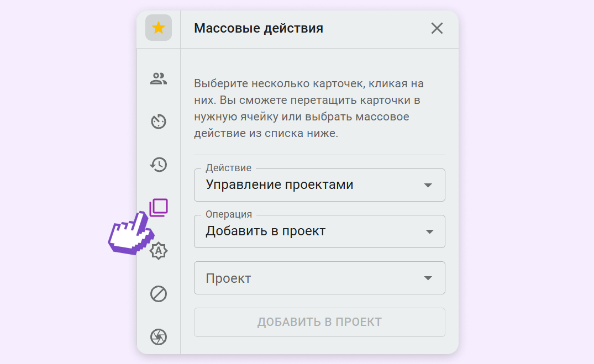Open the users/people sidebar icon
594x364 pixels.
click(159, 79)
